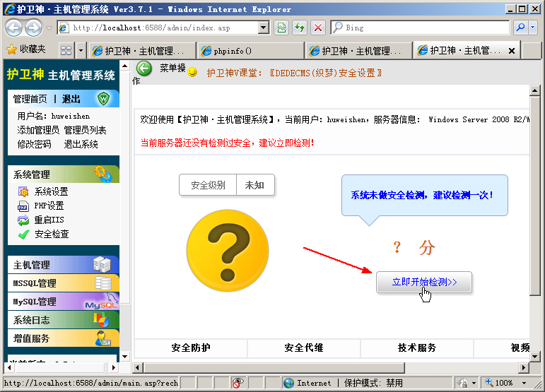Click the 添加管理员 link
This screenshot has width=545, height=392.
(38, 130)
